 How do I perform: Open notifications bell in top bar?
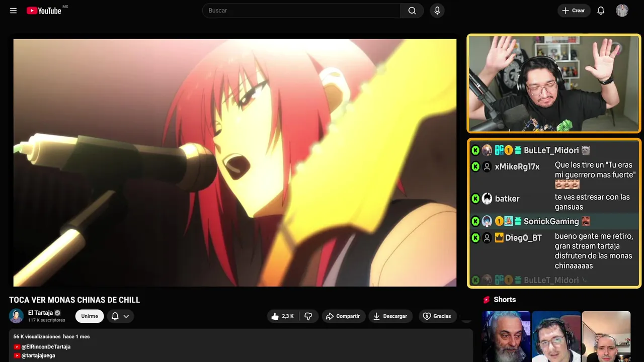pyautogui.click(x=601, y=11)
